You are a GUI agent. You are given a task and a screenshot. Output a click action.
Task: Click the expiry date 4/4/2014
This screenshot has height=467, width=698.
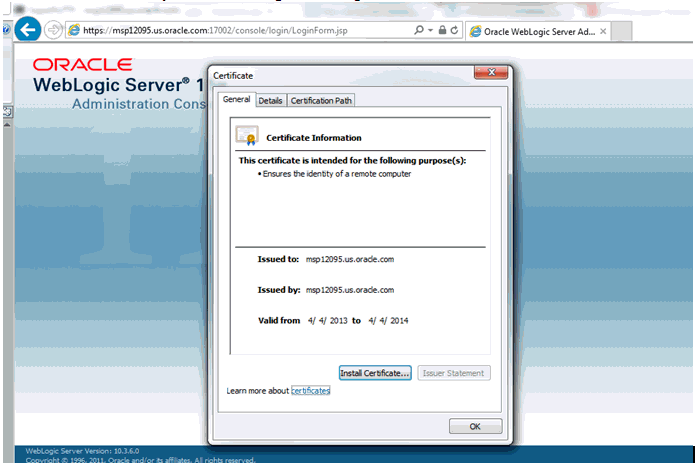pyautogui.click(x=388, y=321)
